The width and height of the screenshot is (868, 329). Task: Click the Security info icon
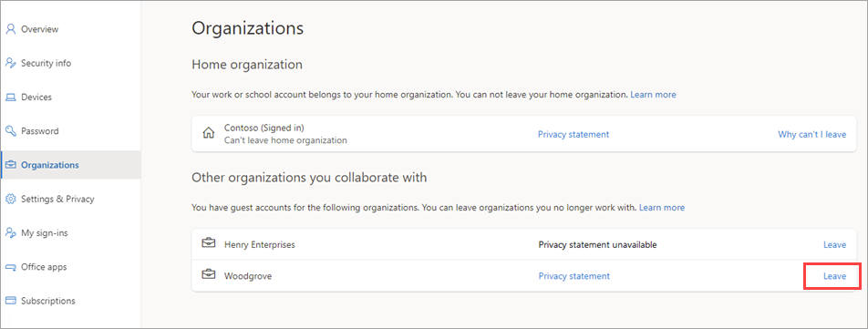coord(11,63)
